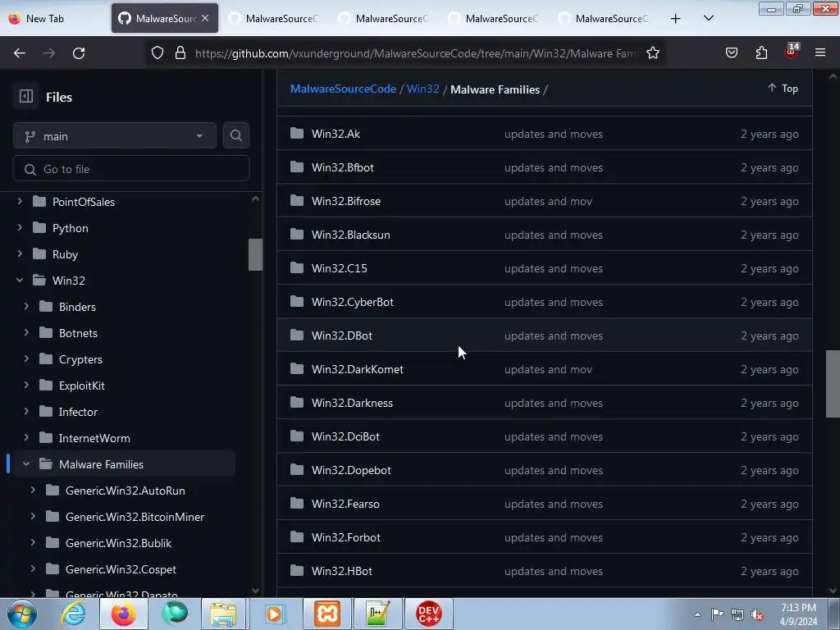Go to the Win32 breadcrumb link
The height and width of the screenshot is (630, 840).
422,89
